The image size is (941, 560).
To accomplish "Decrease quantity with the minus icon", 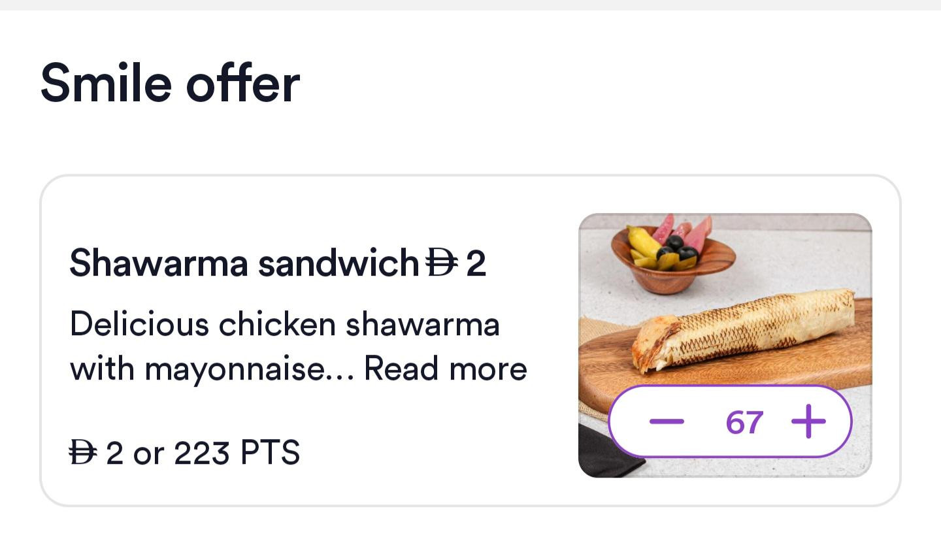I will coord(667,421).
